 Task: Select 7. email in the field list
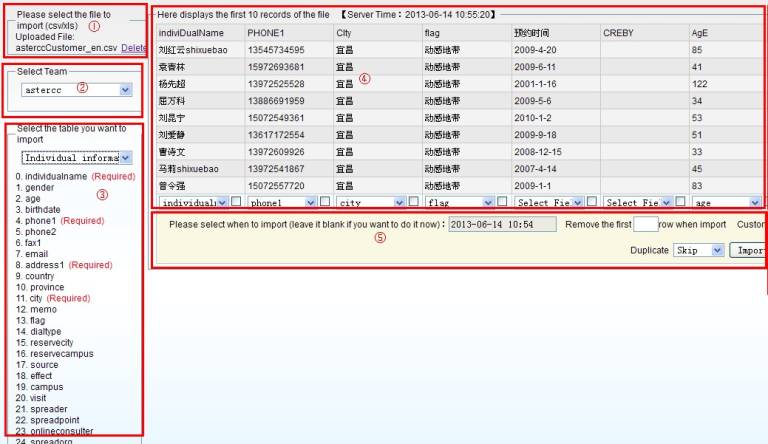(x=31, y=254)
